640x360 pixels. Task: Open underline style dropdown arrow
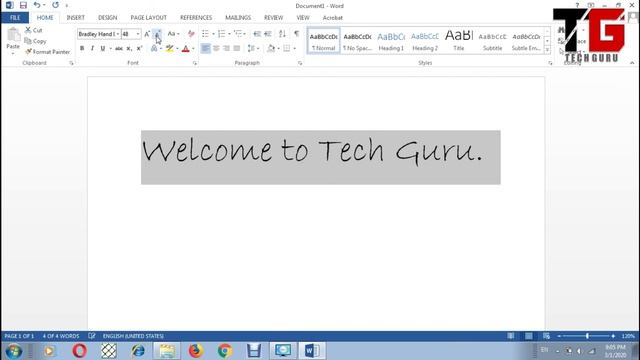(x=111, y=49)
